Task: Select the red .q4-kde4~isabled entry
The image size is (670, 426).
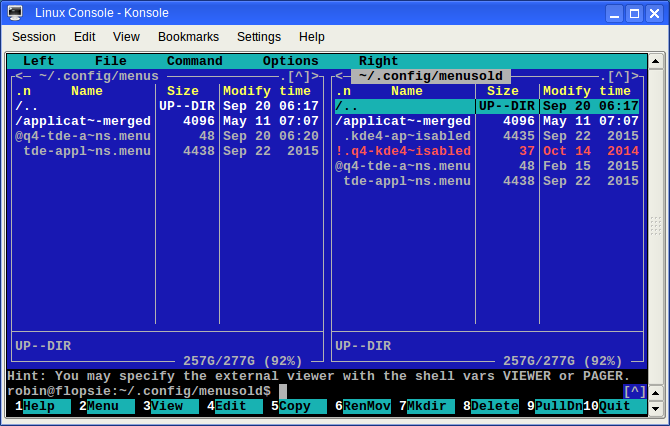Action: (x=403, y=151)
